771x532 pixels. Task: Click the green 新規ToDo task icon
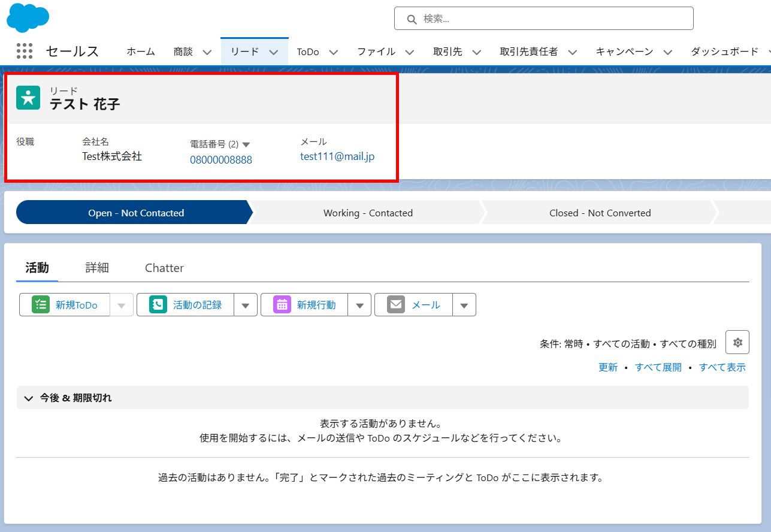[x=41, y=305]
